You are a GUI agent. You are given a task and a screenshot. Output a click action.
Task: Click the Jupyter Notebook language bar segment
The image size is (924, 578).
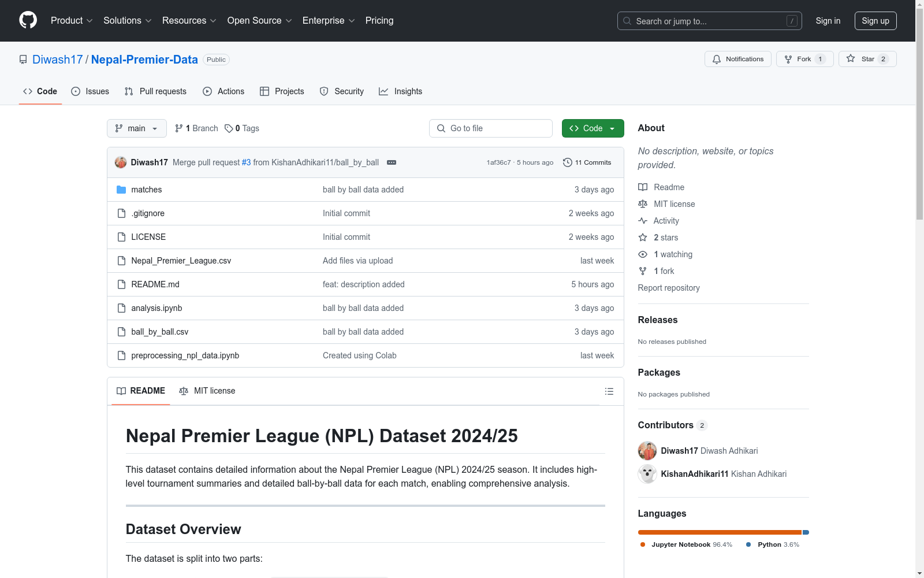[x=720, y=532]
